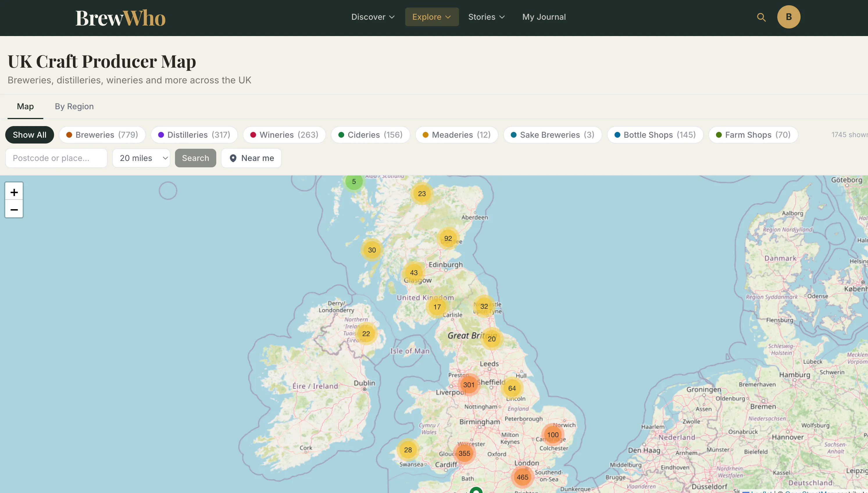Toggle the Wineries (263) filter
The height and width of the screenshot is (493, 868).
284,135
